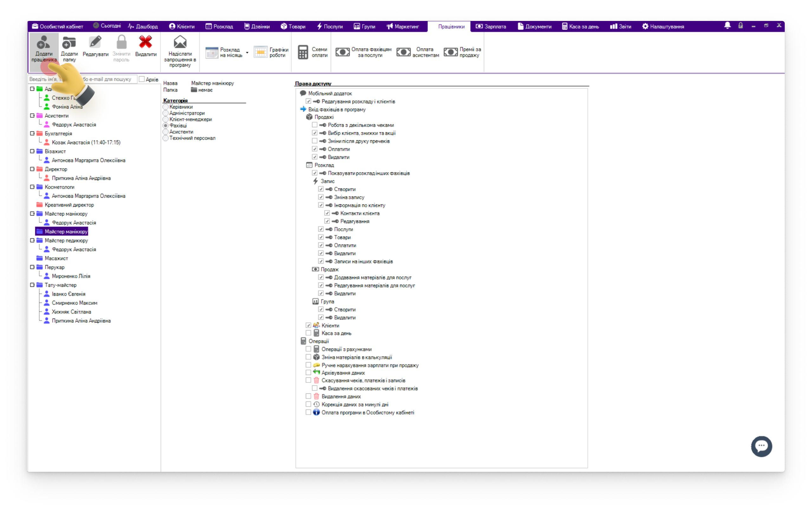Open Звіти reports menu
The height and width of the screenshot is (508, 812).
click(620, 27)
